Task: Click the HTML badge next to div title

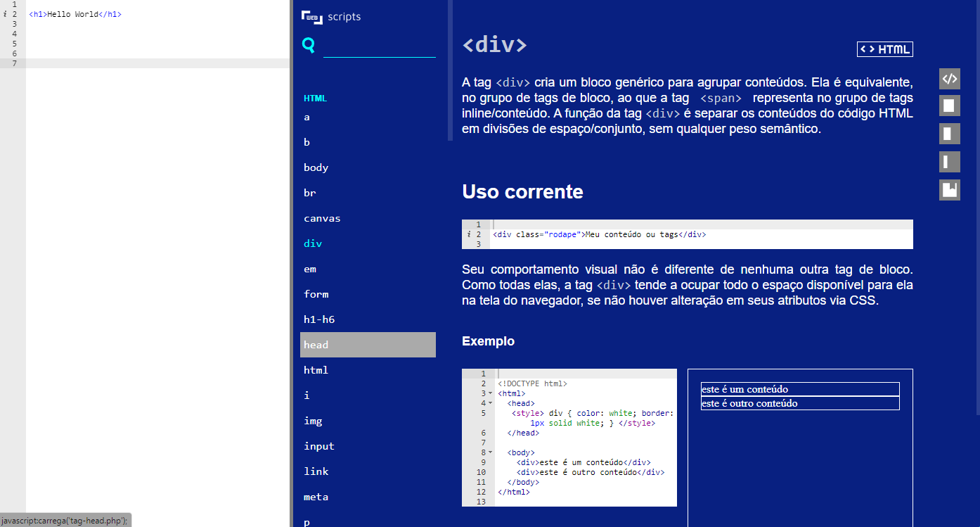Action: pos(884,49)
